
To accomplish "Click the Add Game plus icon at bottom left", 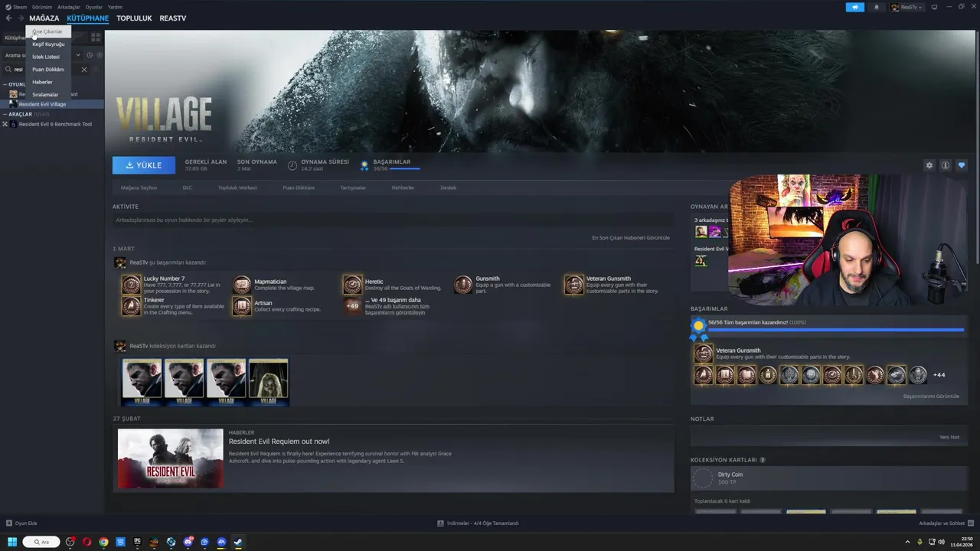I will coord(9,523).
